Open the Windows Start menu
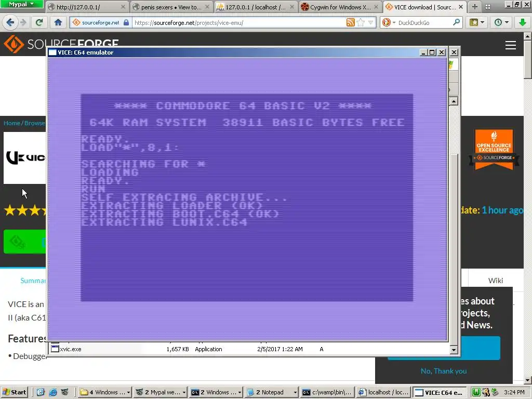532x399 pixels. (14, 392)
